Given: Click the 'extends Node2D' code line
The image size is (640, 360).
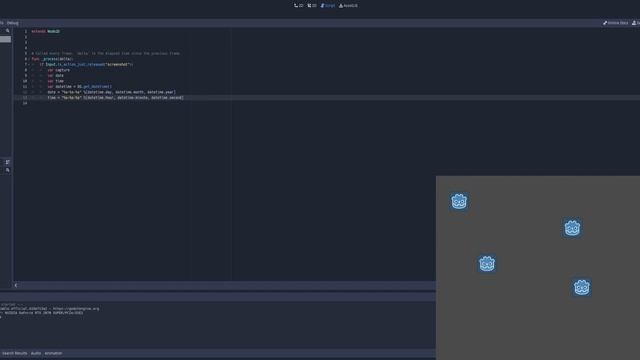Looking at the screenshot, I should click(46, 31).
